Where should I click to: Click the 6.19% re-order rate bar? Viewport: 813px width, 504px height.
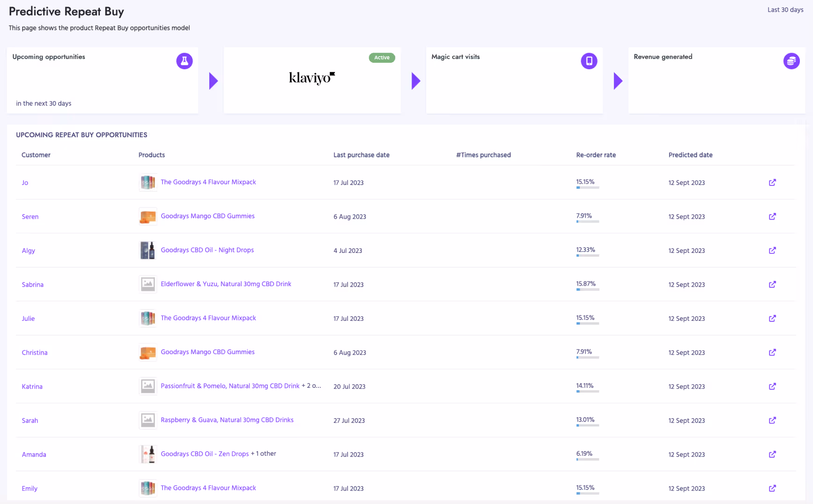(x=588, y=459)
